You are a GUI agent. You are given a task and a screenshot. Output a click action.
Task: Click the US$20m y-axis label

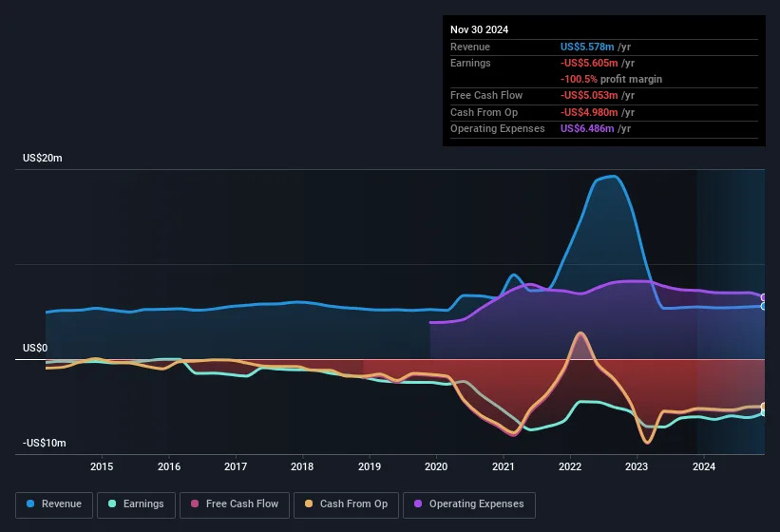(43, 158)
